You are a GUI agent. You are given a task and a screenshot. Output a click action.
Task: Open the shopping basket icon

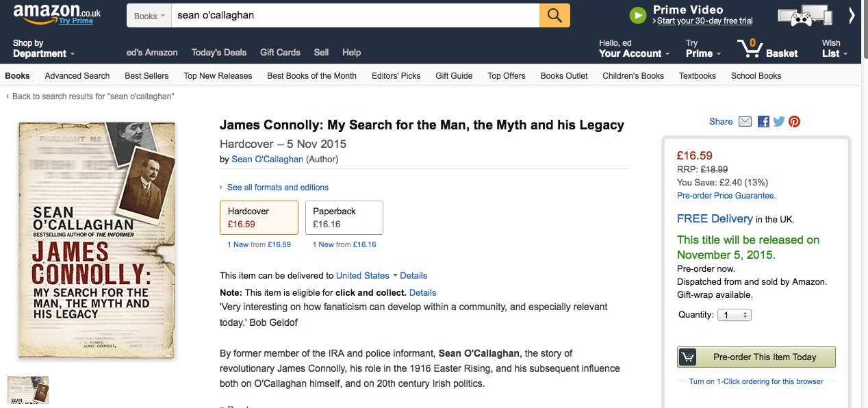pyautogui.click(x=751, y=49)
